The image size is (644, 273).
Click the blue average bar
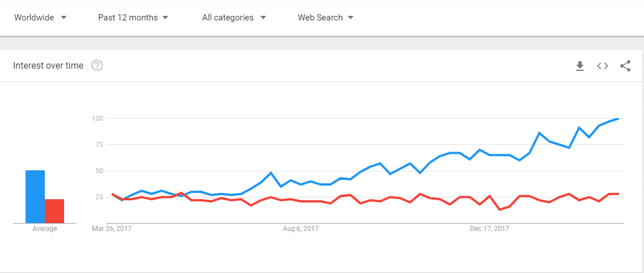35,196
